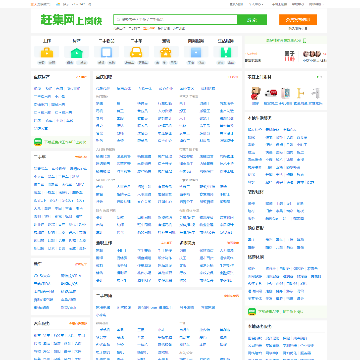Image resolution: width=360 pixels, height=360 pixels.
Task: Click the green Ganji site logo
Action: pos(71,20)
